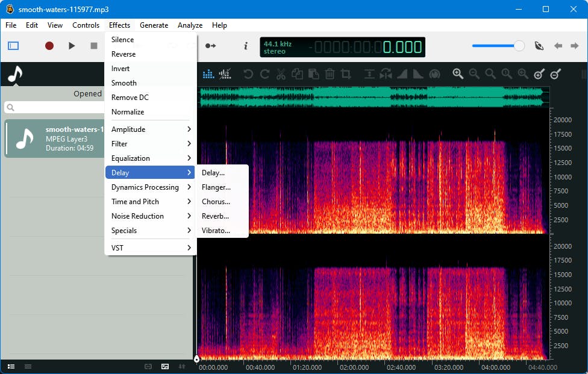
Task: Choose Flanger from the Delay submenu
Action: click(x=216, y=187)
